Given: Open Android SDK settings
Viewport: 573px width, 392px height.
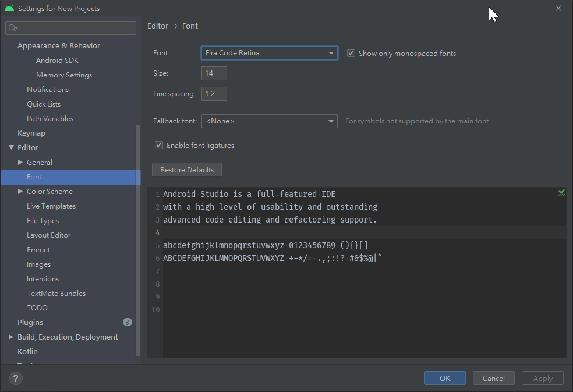Looking at the screenshot, I should pos(58,61).
